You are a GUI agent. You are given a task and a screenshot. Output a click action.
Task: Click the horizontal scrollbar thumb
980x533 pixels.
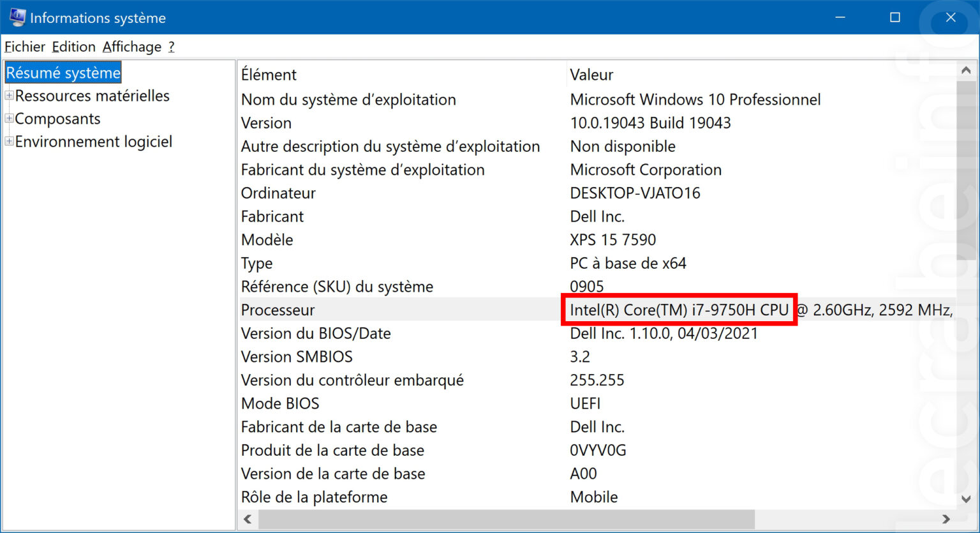point(506,519)
